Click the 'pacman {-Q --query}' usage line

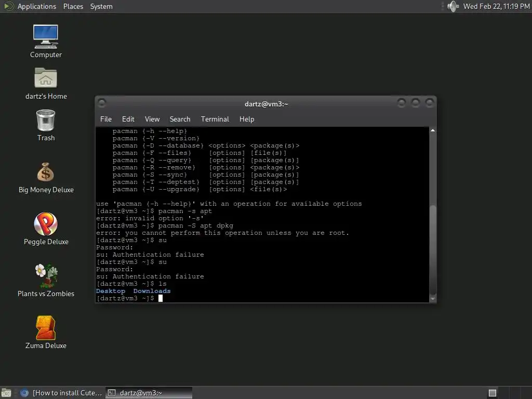click(x=206, y=160)
